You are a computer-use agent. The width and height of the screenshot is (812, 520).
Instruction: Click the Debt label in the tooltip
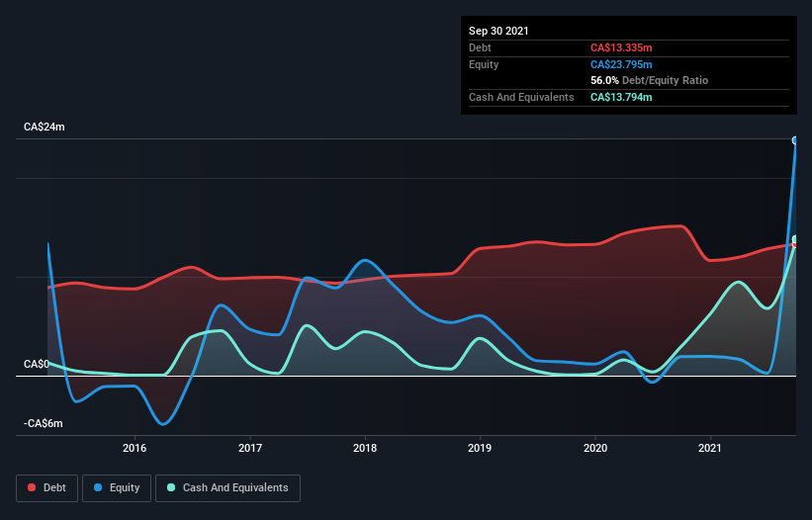point(480,47)
